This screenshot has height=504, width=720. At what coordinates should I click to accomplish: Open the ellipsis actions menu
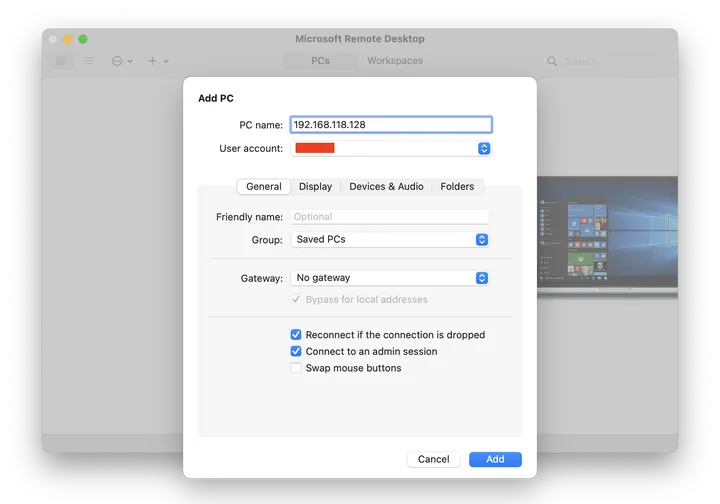(117, 61)
